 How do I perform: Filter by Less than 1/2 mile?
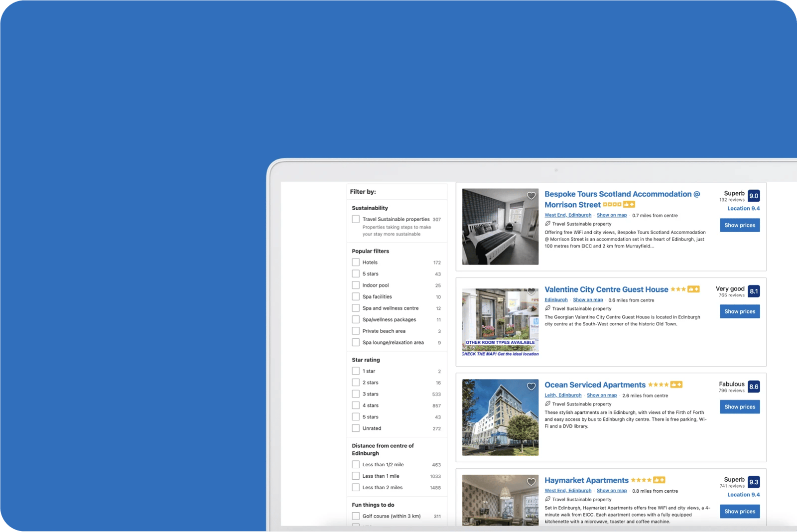click(x=356, y=464)
